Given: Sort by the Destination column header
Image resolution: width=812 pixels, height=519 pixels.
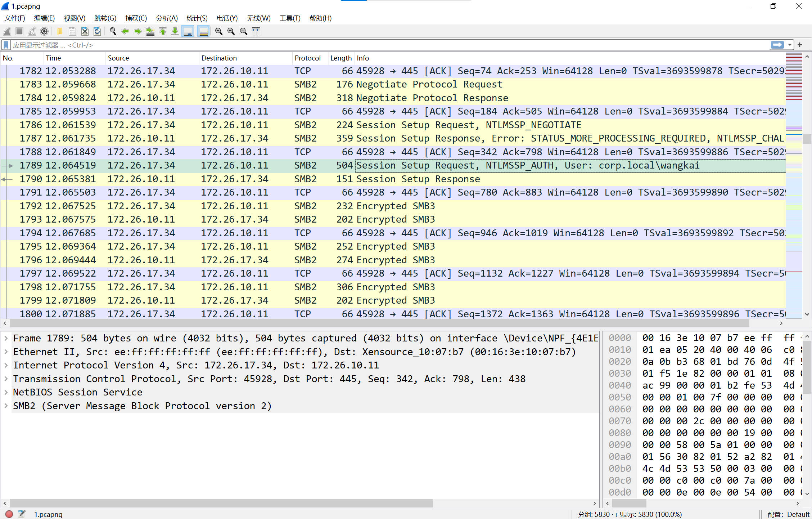Looking at the screenshot, I should pyautogui.click(x=245, y=58).
